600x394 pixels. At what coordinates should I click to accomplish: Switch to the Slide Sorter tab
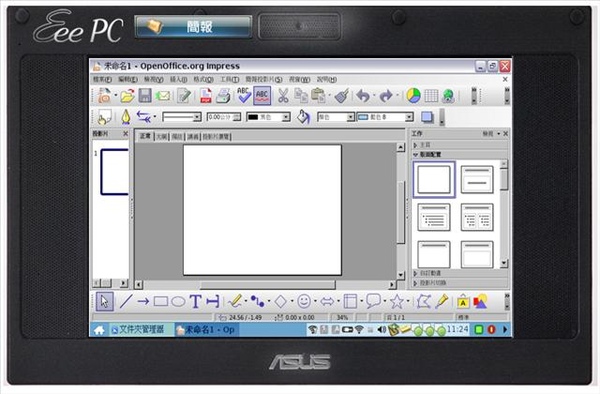[216, 137]
